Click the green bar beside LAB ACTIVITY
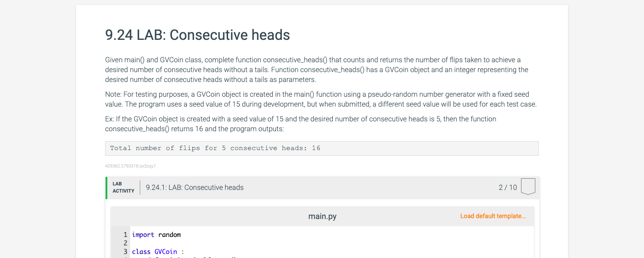Screen dimensions: 644x258 [106, 188]
